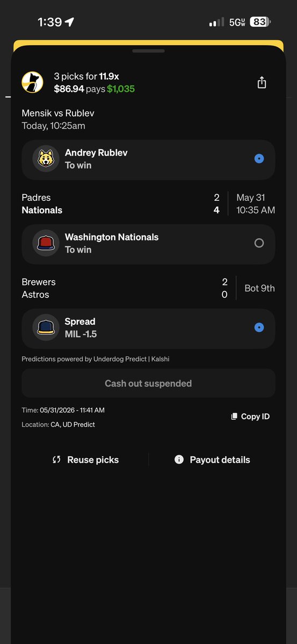Tap the Copy ID text
This screenshot has height=644, width=297.
point(255,416)
